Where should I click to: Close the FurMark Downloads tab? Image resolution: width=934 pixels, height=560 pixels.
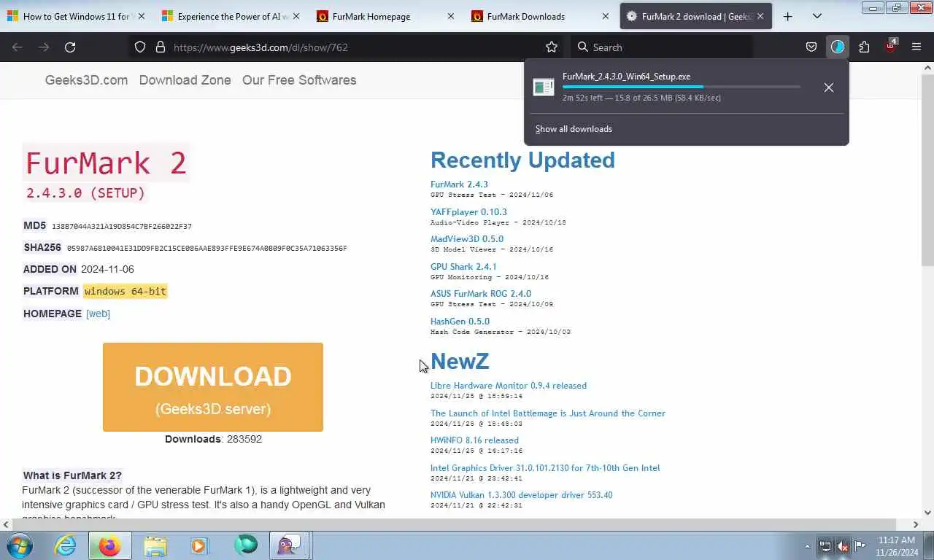[605, 16]
